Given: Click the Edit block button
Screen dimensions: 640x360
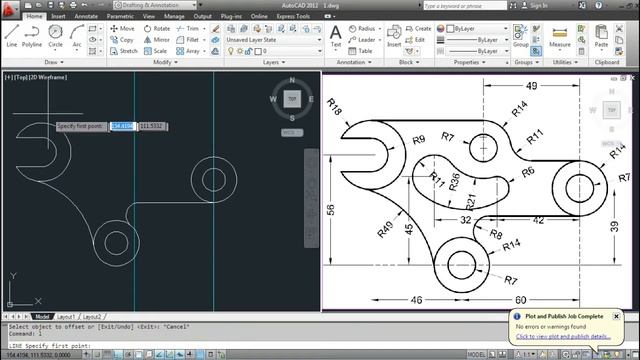Looking at the screenshot, I should pyautogui.click(x=415, y=40).
